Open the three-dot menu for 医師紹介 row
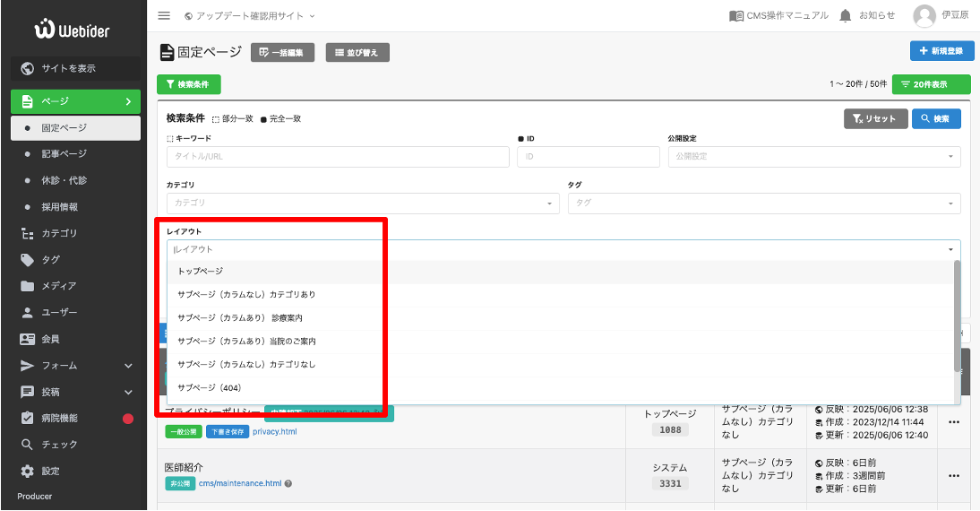The image size is (980, 511). 954,475
